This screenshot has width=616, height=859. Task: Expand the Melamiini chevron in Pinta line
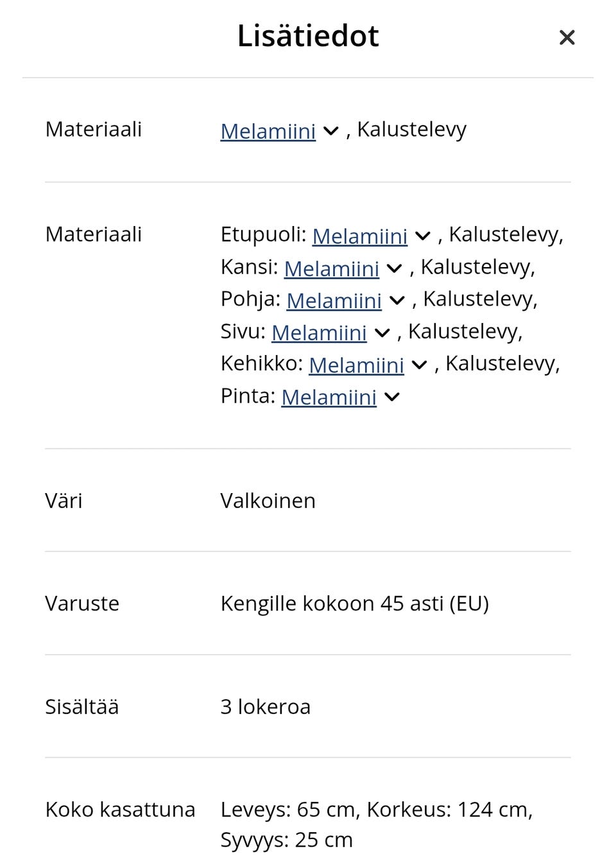tap(391, 397)
